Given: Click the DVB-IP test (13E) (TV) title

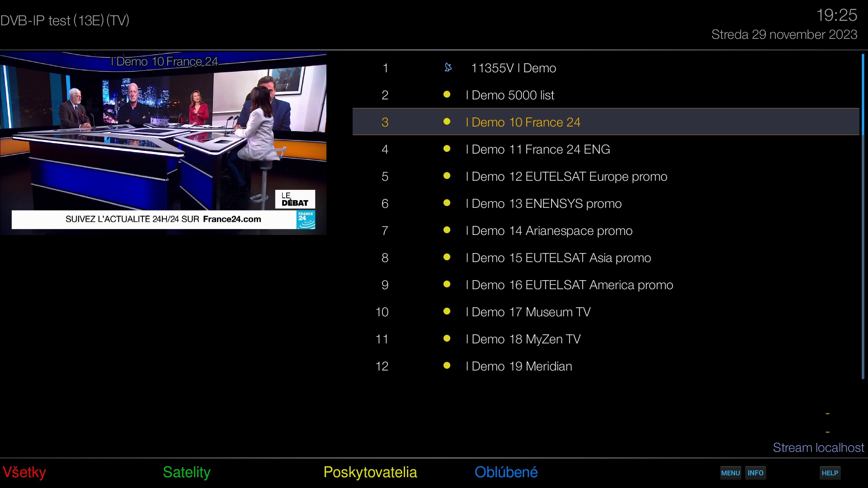Looking at the screenshot, I should click(65, 20).
